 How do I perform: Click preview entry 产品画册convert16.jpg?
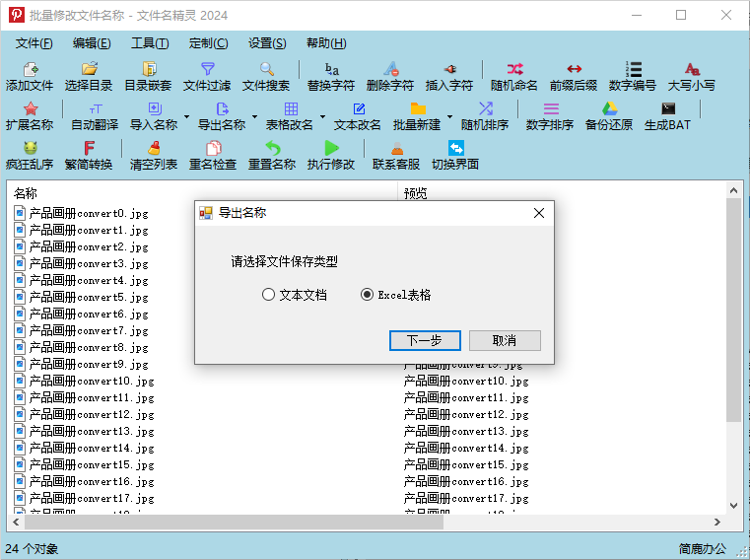pyautogui.click(x=466, y=481)
